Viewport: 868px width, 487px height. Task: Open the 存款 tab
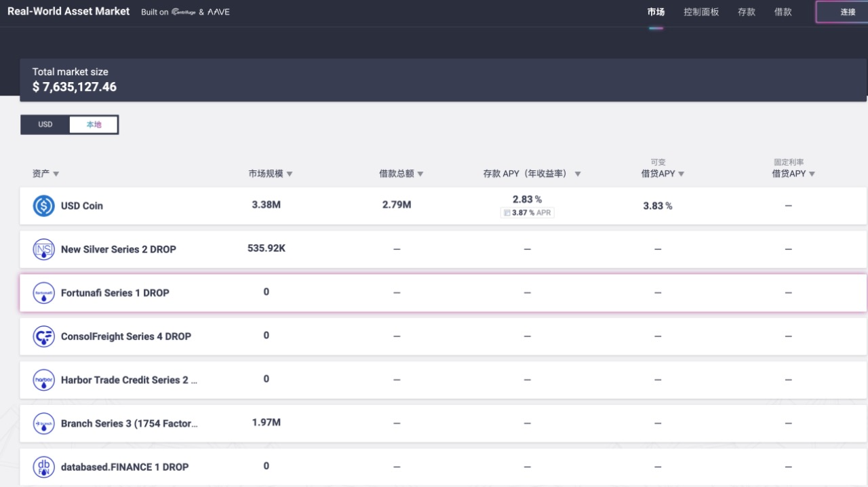[747, 12]
